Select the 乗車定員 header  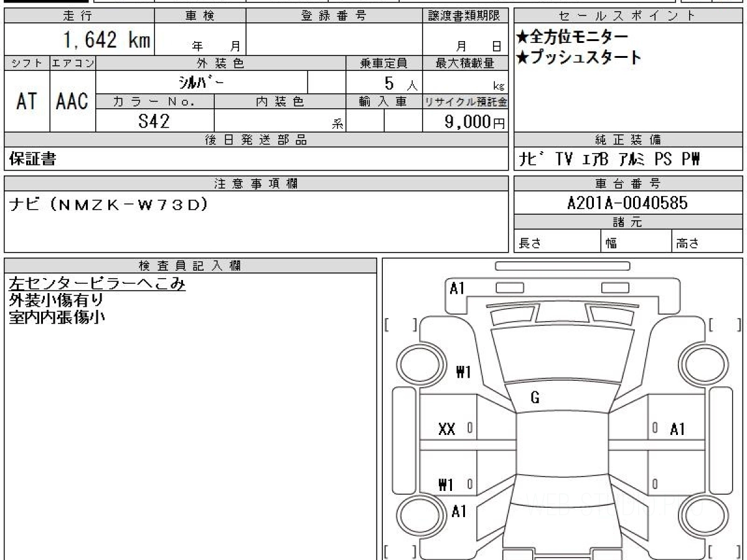384,63
